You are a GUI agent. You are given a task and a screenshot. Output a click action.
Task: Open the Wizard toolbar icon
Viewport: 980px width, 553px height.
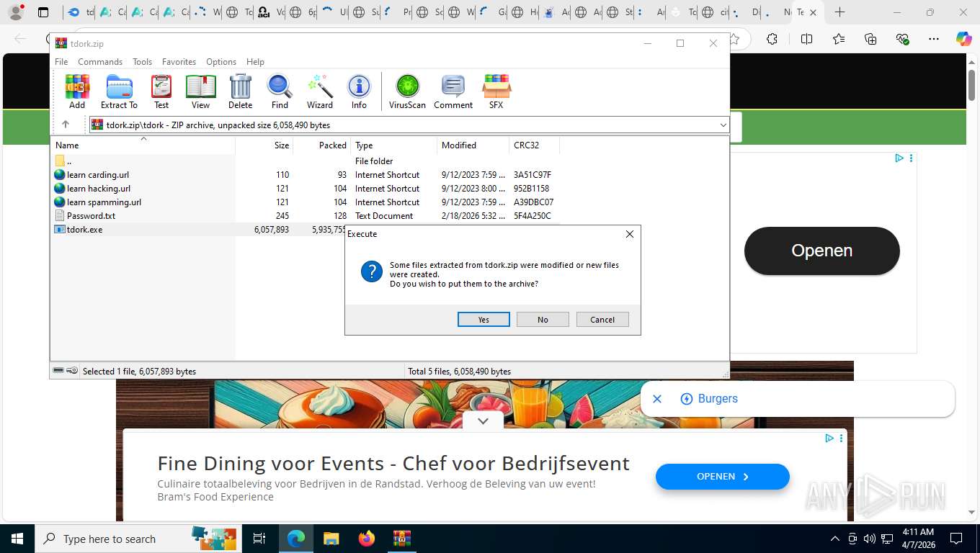click(x=320, y=91)
